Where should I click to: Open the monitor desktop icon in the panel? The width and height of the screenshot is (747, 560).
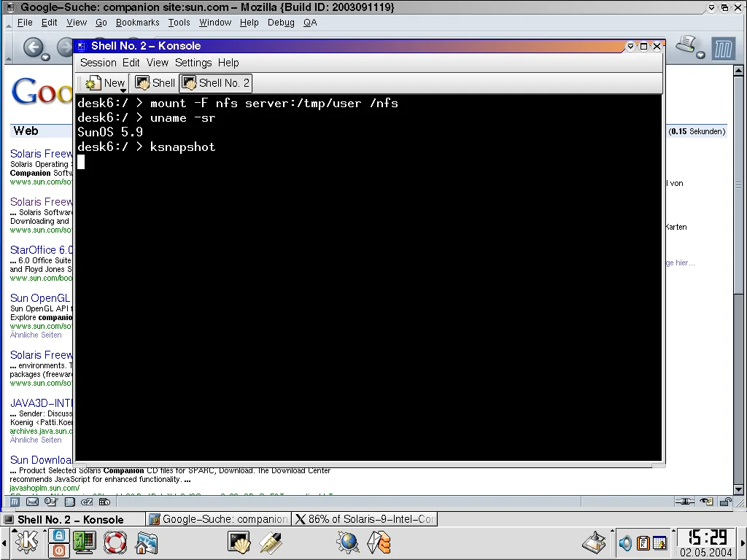point(84,542)
